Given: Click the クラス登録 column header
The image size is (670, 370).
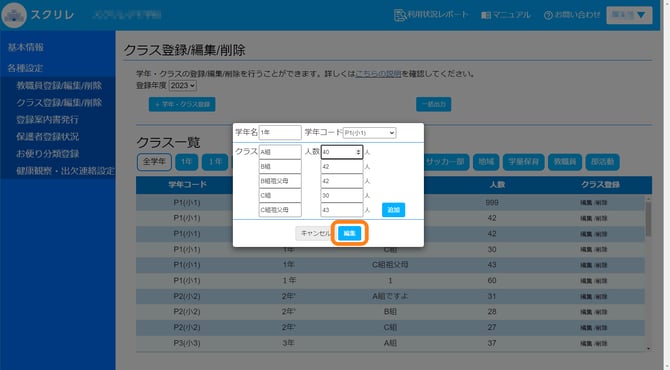Looking at the screenshot, I should [x=600, y=185].
